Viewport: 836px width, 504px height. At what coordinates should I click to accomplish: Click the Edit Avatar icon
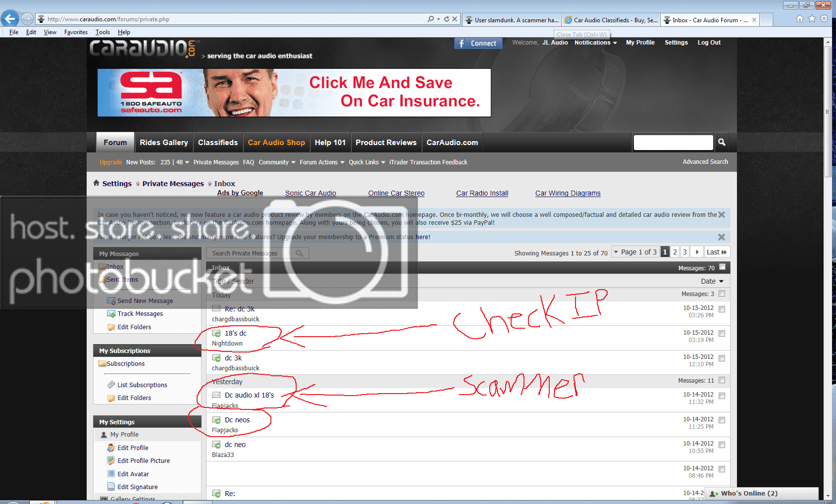(111, 474)
